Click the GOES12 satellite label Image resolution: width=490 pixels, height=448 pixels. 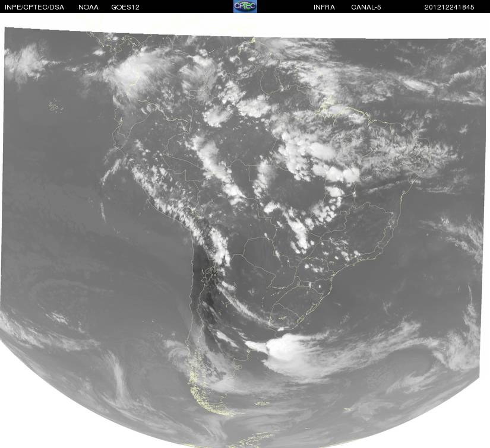point(125,7)
